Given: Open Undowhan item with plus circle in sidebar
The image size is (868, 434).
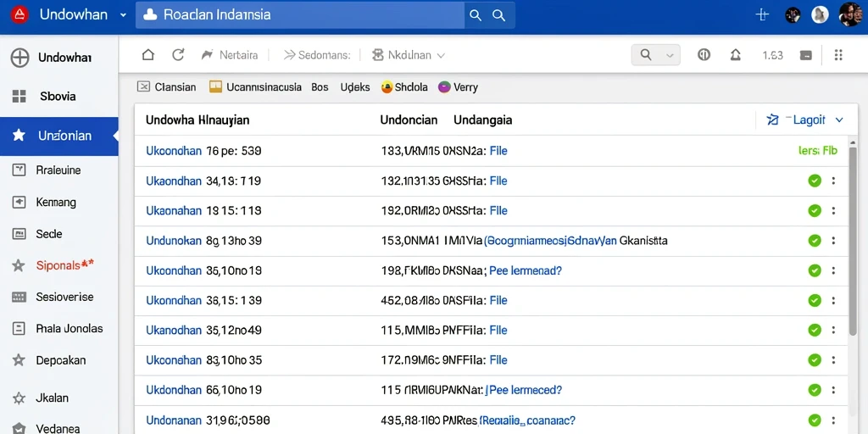Looking at the screenshot, I should pos(58,58).
